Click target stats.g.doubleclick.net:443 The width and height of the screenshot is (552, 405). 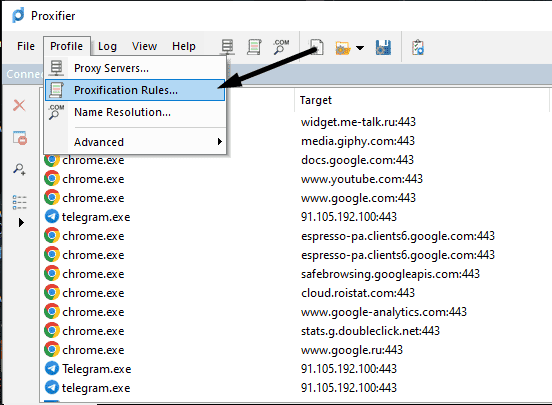370,331
